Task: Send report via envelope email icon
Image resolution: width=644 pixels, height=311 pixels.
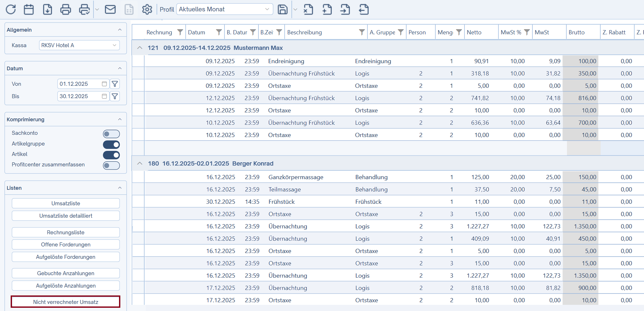Action: coord(110,9)
